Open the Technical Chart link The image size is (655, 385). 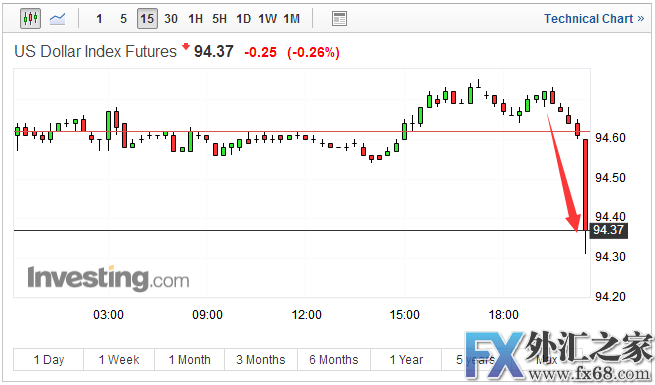(594, 19)
